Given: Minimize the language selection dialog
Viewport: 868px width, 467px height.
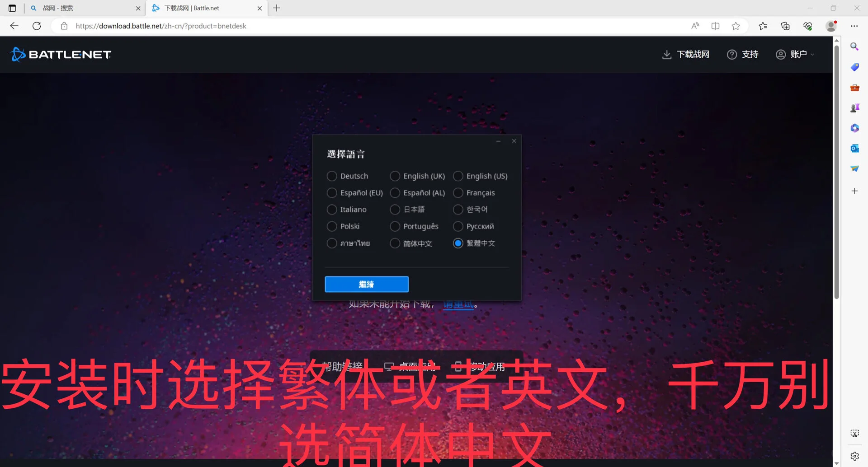Looking at the screenshot, I should 498,141.
